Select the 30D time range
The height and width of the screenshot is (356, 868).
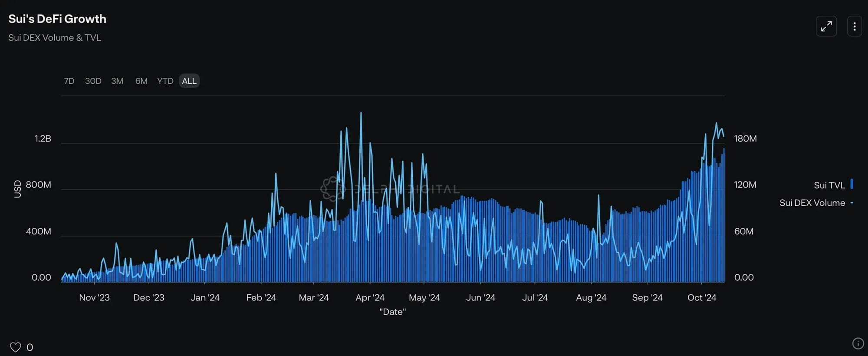click(93, 81)
